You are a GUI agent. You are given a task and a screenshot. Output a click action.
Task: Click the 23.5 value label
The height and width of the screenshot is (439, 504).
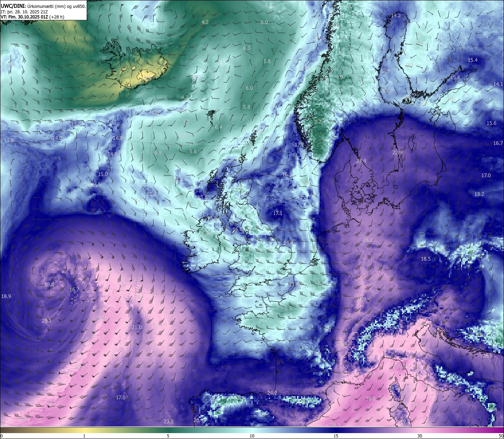(169, 421)
